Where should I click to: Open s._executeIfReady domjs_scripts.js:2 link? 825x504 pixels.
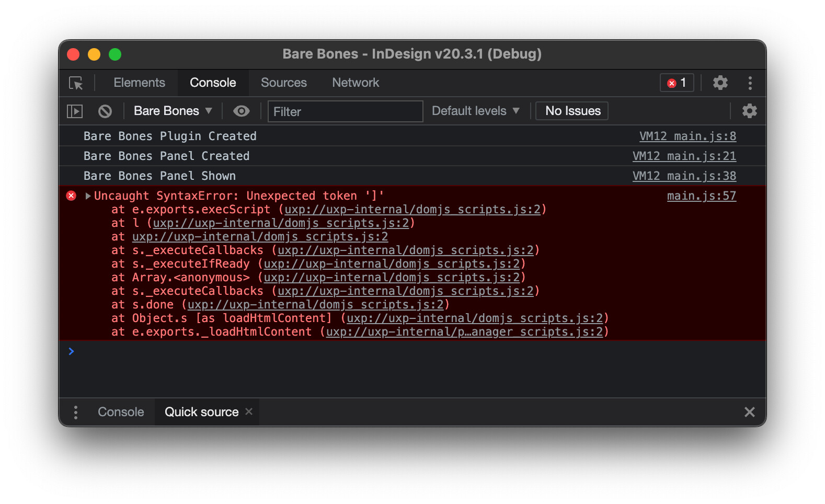(392, 264)
